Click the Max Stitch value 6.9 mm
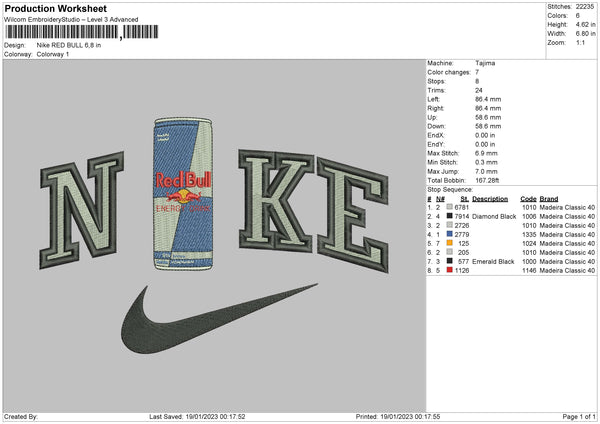Viewport: 600px width, 424px height. tap(486, 153)
